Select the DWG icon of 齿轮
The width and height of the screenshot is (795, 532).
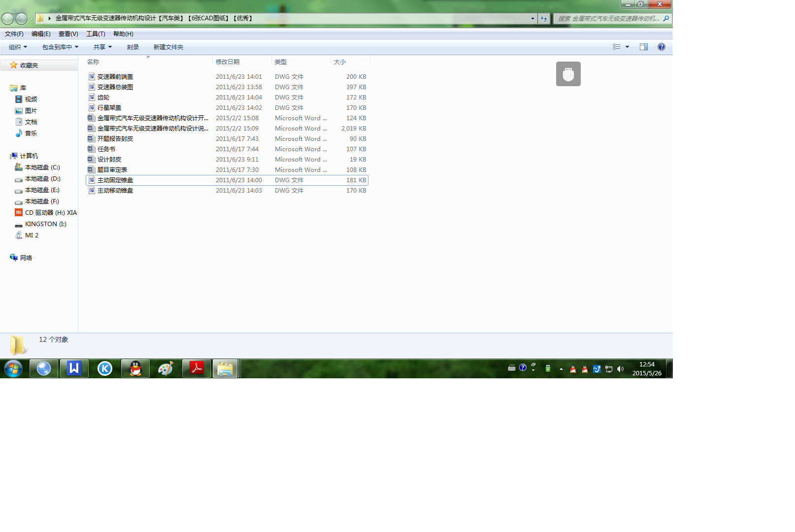pos(92,97)
